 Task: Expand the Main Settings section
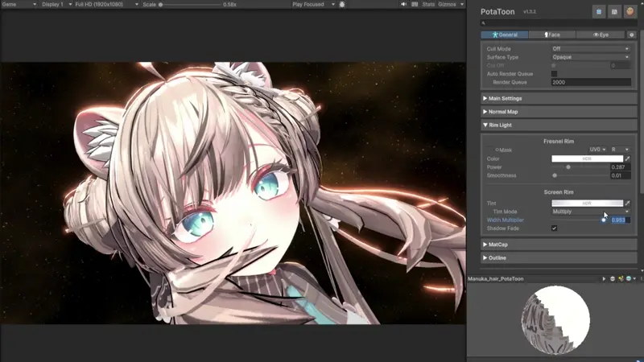tap(559, 98)
